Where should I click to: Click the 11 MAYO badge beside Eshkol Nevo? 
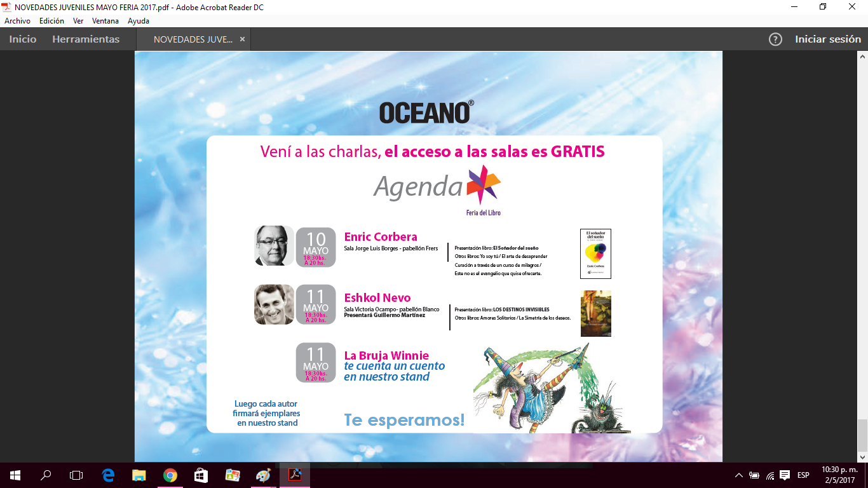click(316, 304)
